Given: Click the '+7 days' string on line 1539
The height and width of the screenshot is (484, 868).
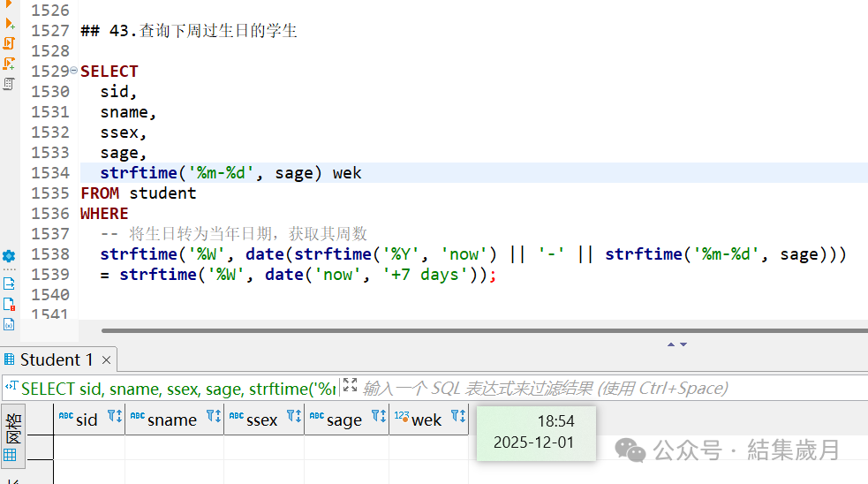Looking at the screenshot, I should pyautogui.click(x=425, y=275).
